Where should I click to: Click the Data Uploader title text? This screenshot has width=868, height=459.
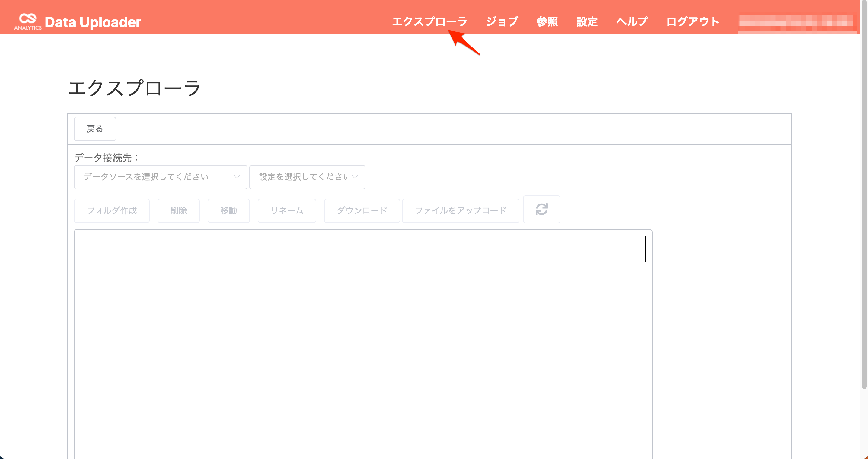point(93,22)
